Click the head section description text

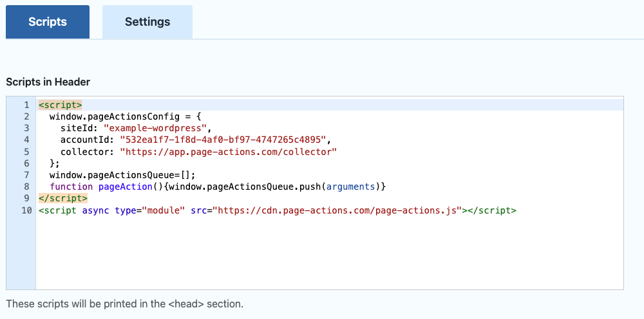[125, 304]
